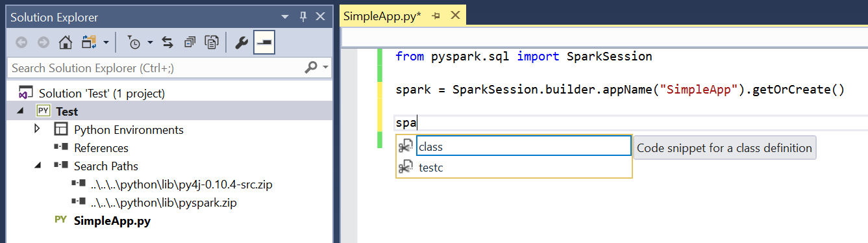Select the Search Paths node

tap(106, 166)
